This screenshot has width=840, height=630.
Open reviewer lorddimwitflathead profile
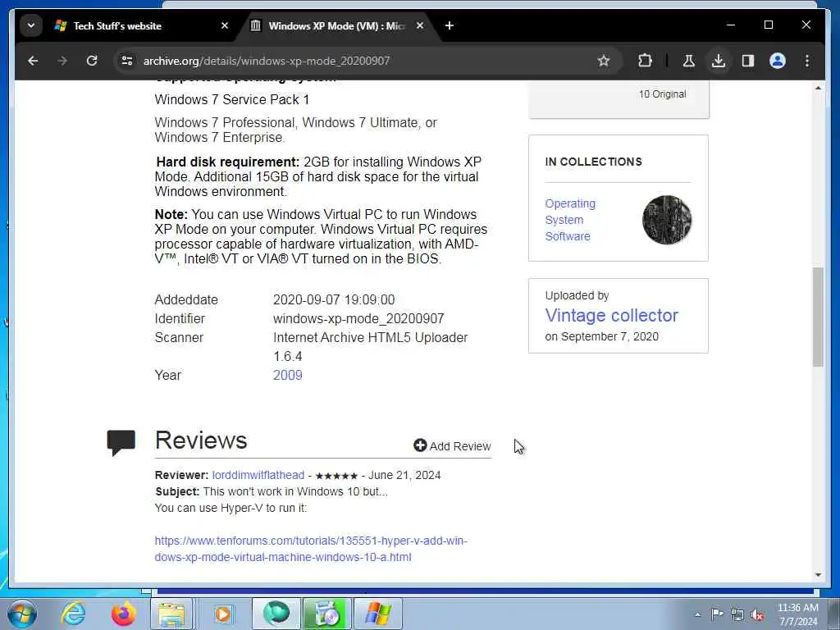[258, 475]
